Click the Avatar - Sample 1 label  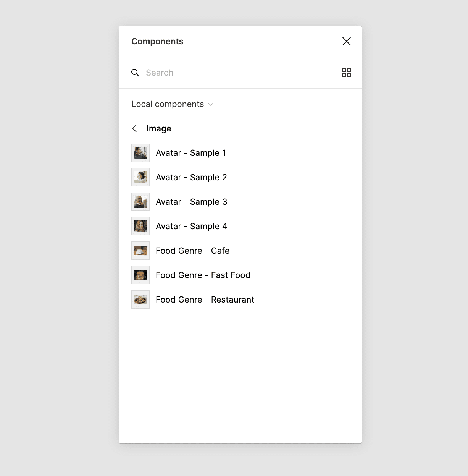coord(191,153)
